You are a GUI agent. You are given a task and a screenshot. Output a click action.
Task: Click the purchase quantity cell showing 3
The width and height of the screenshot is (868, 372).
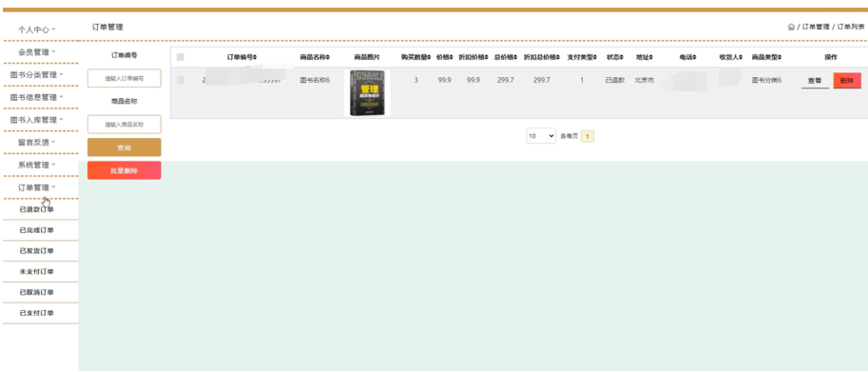click(x=415, y=80)
